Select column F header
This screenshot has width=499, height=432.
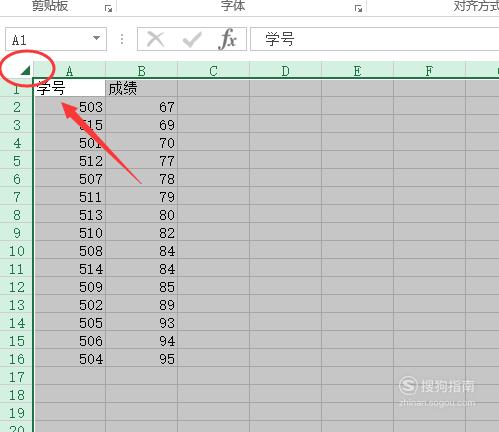tap(429, 70)
